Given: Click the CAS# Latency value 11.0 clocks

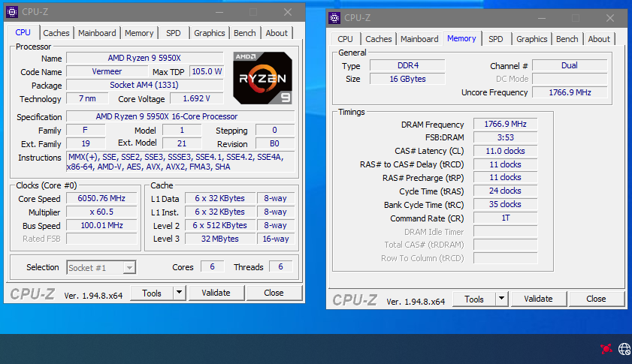Looking at the screenshot, I should 505,151.
